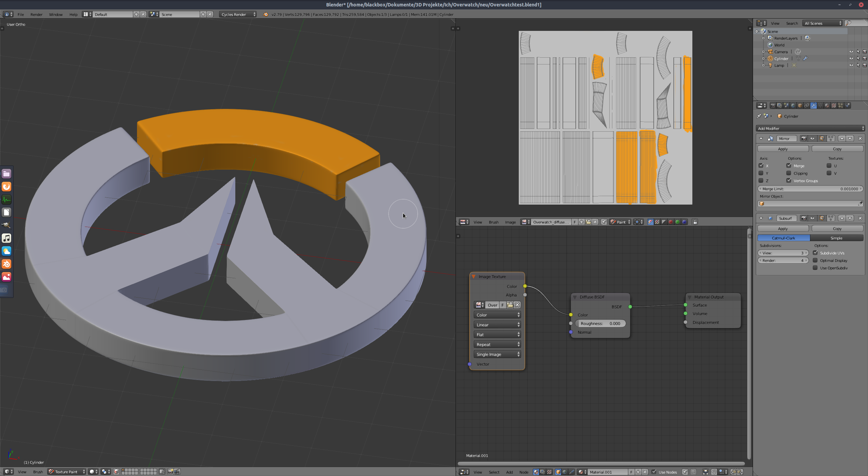Open the File menu
868x476 pixels.
[21, 14]
